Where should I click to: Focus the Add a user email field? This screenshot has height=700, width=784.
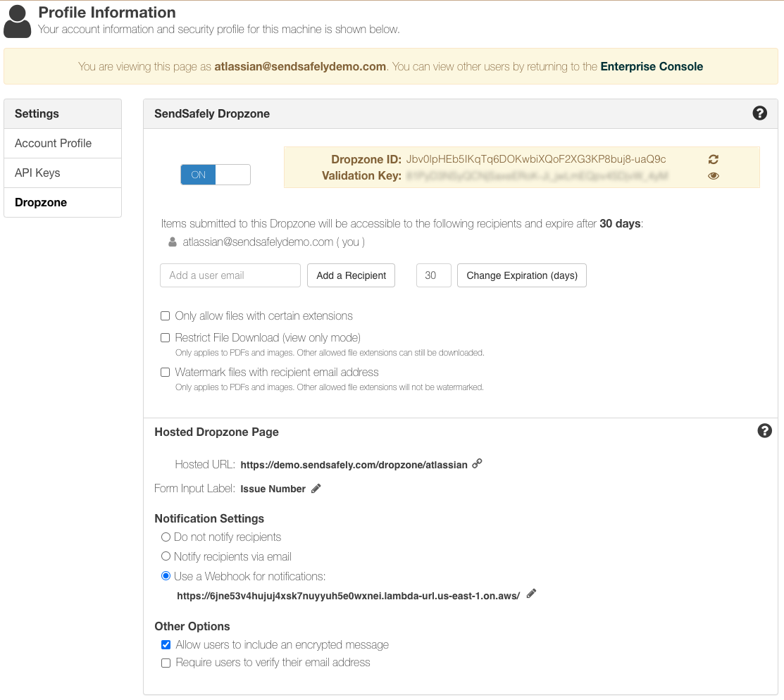tap(230, 275)
